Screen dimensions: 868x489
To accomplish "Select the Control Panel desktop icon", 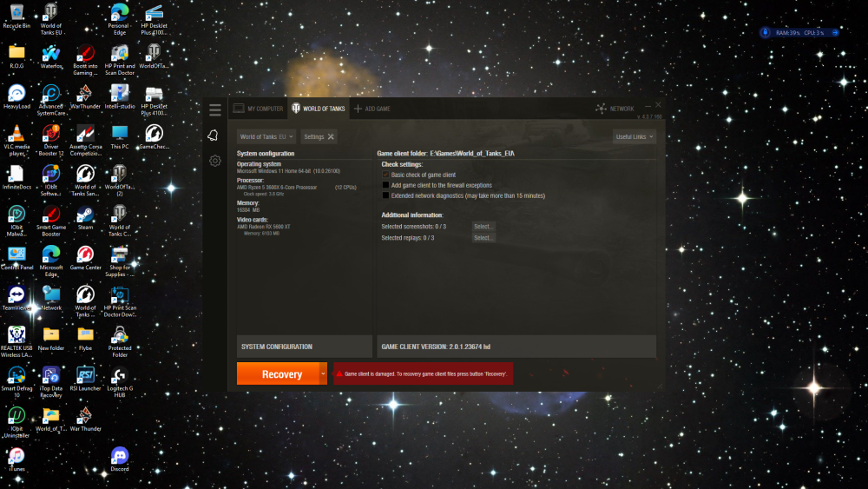I will (16, 259).
